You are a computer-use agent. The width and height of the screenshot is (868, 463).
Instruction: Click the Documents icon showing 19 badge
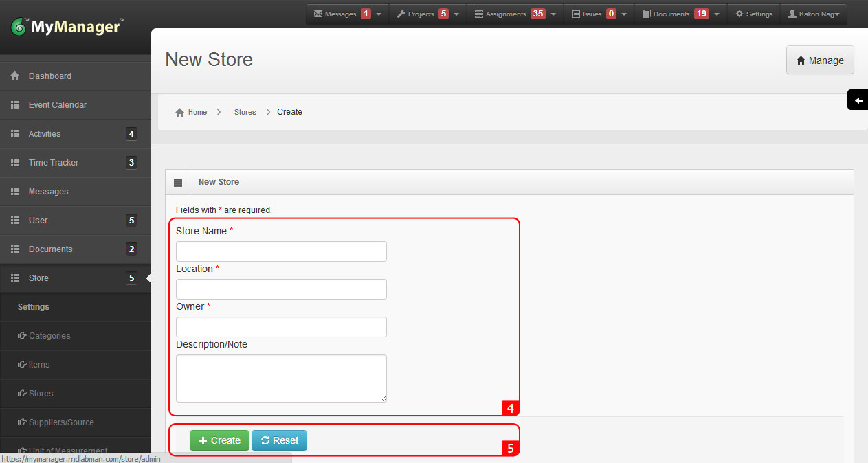(x=646, y=13)
